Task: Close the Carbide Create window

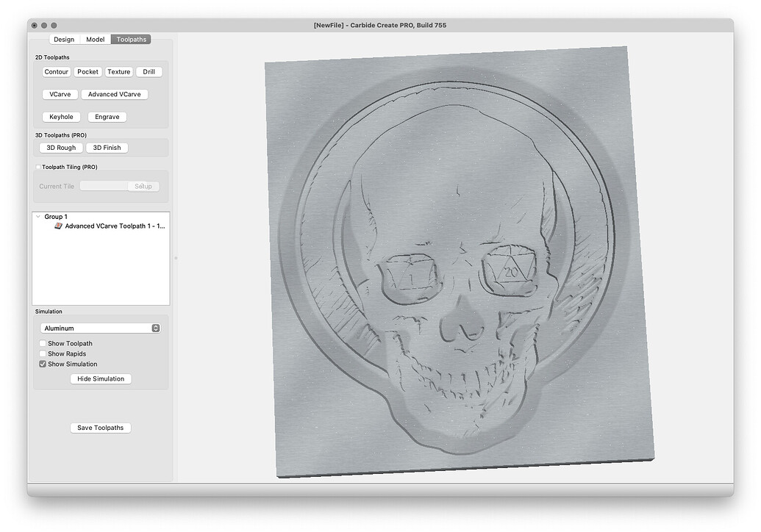Action: [35, 25]
